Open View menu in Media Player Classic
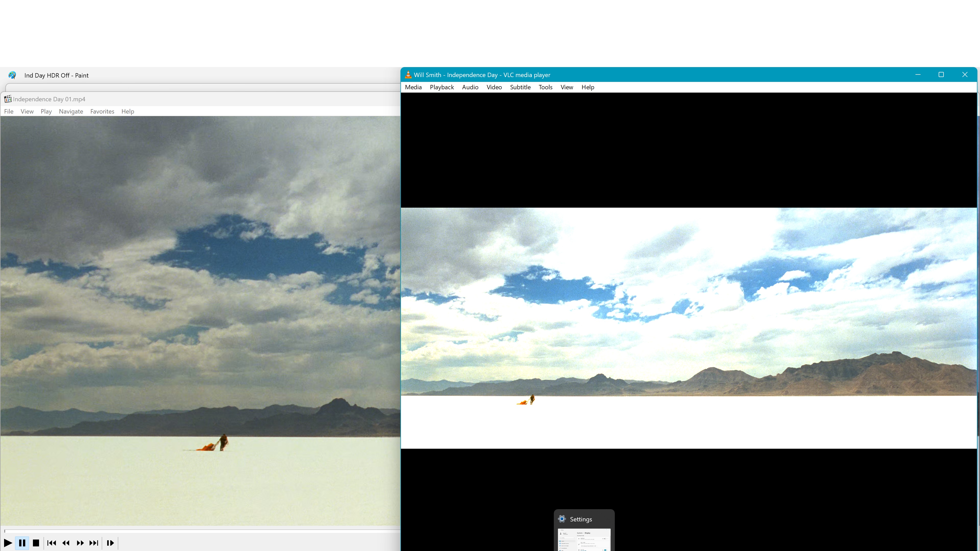The width and height of the screenshot is (980, 551). point(27,111)
